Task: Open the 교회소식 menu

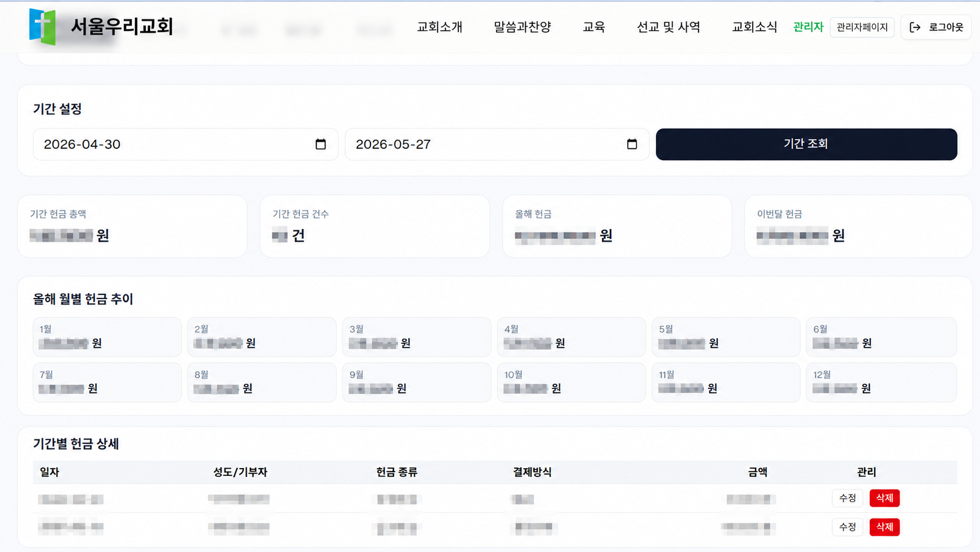Action: (x=754, y=27)
